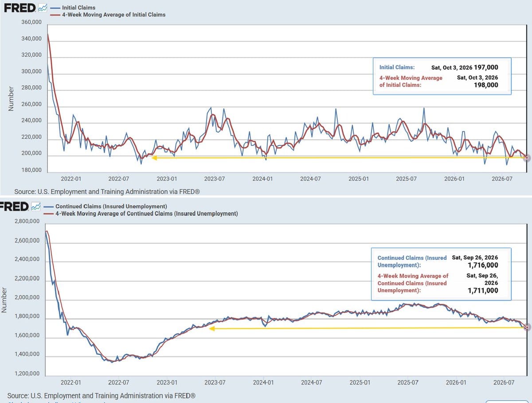Click the 1,600,000 y-axis label
The height and width of the screenshot is (403, 532).
(x=27, y=336)
